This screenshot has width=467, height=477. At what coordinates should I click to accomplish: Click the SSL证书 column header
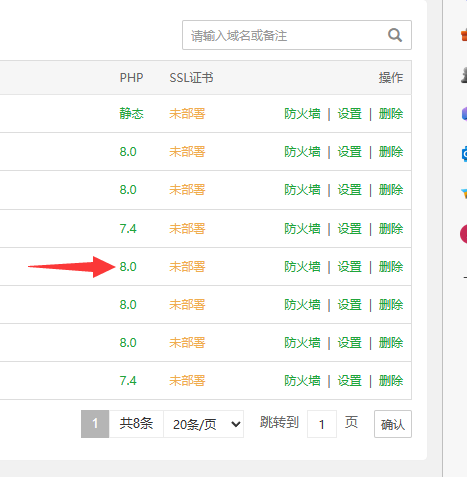click(191, 78)
